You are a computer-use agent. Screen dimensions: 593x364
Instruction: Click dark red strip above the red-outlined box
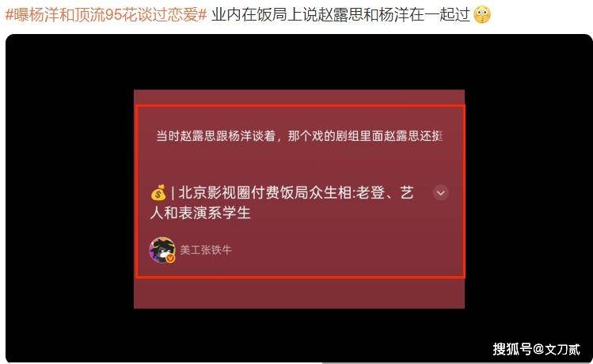[299, 97]
